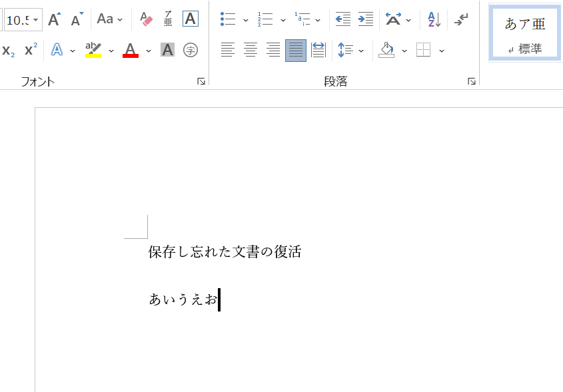Open the multilevel list dropdown arrow
This screenshot has width=563, height=392.
(318, 20)
